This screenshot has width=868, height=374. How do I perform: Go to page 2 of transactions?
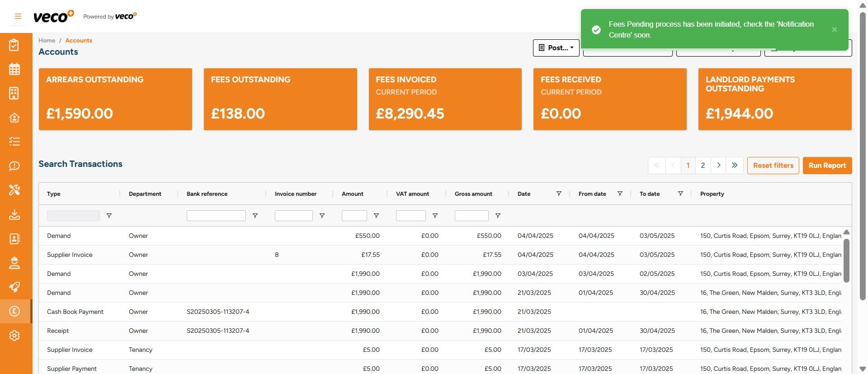tap(703, 166)
